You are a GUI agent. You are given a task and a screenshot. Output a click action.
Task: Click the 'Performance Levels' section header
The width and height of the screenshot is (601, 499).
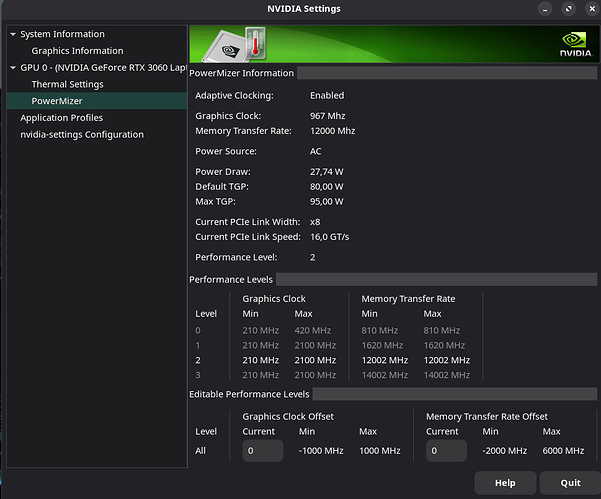pyautogui.click(x=231, y=280)
